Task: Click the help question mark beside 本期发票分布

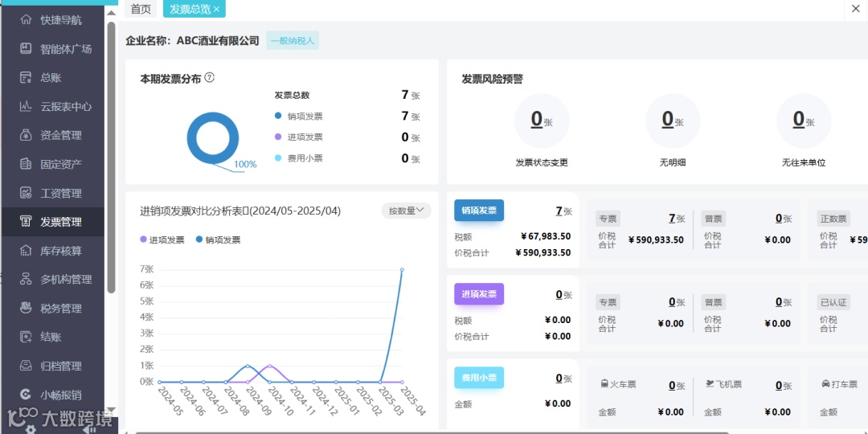Action: [209, 77]
